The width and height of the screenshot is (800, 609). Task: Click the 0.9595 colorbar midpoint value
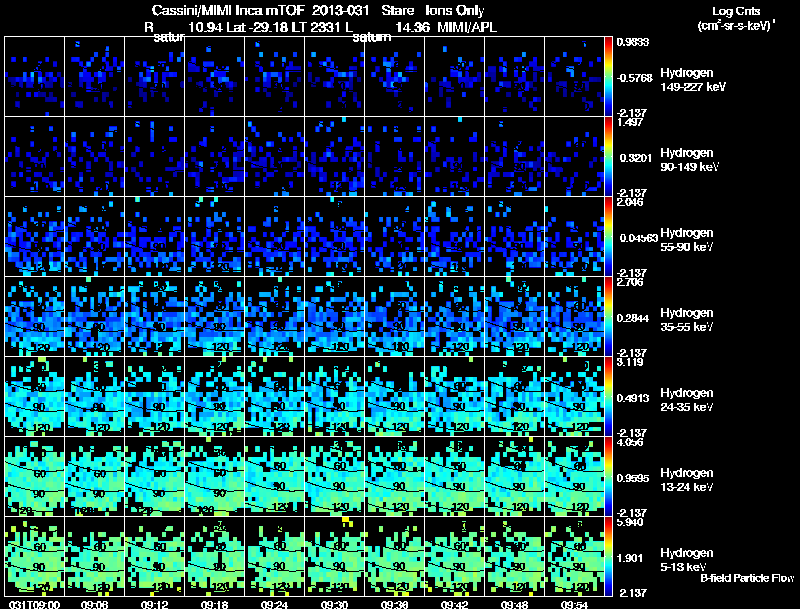click(x=633, y=478)
